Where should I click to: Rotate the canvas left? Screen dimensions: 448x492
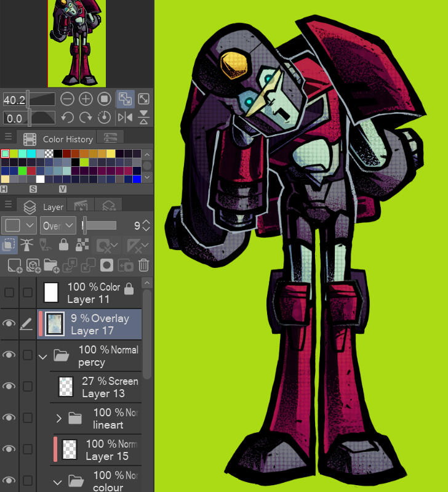pyautogui.click(x=67, y=118)
